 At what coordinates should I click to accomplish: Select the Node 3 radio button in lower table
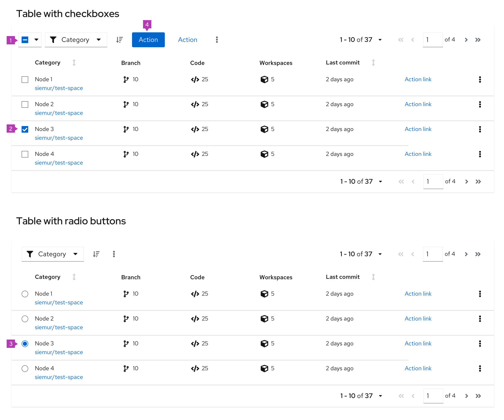click(25, 344)
